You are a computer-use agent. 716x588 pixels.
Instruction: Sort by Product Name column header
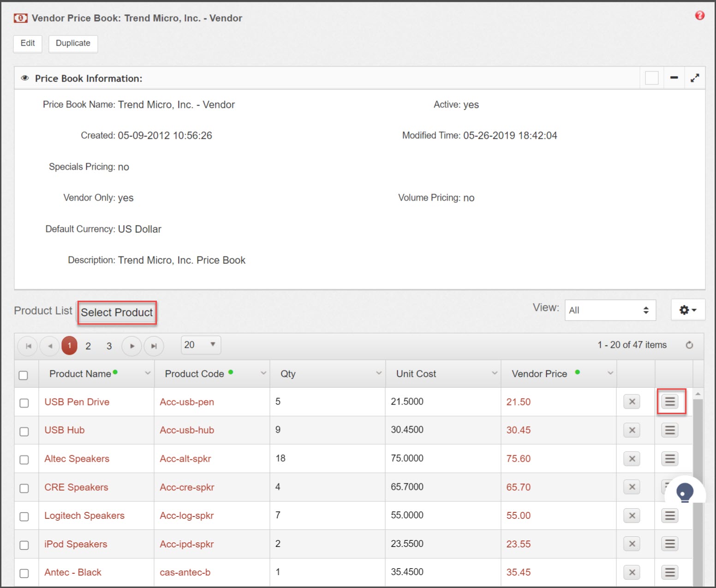[x=80, y=374]
